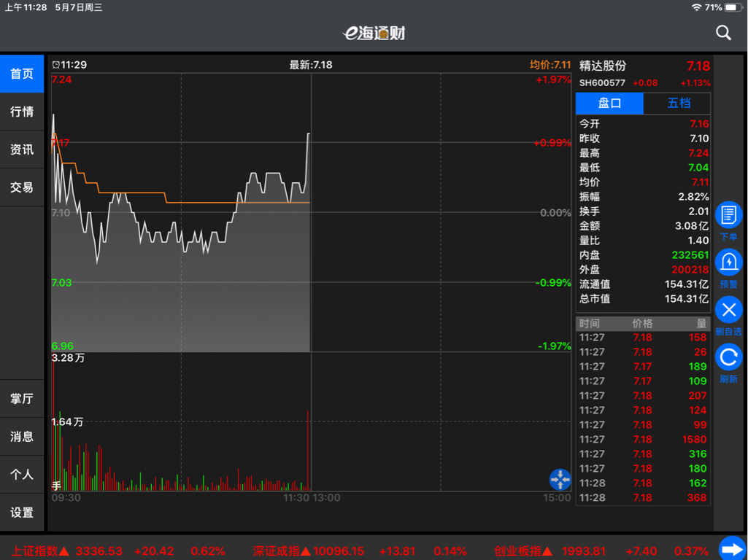Tap the trade row with volume 368
The width and height of the screenshot is (748, 560).
click(644, 497)
